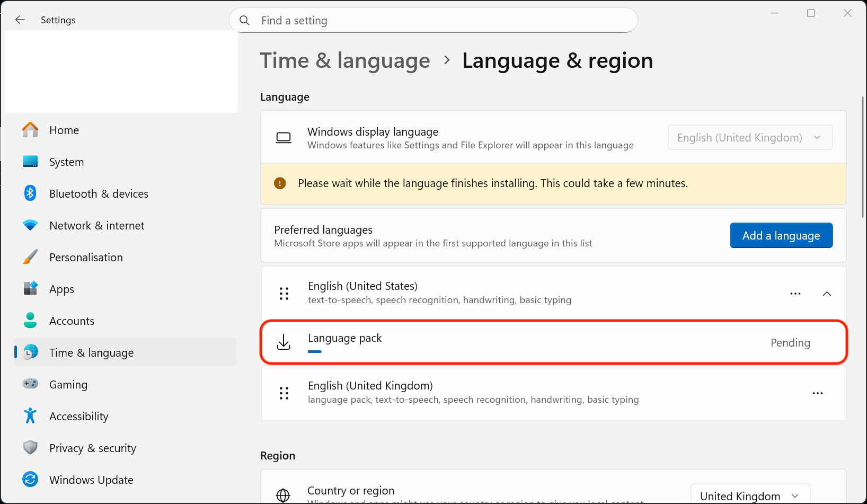This screenshot has width=867, height=504.
Task: Open Windows Update settings
Action: [91, 480]
